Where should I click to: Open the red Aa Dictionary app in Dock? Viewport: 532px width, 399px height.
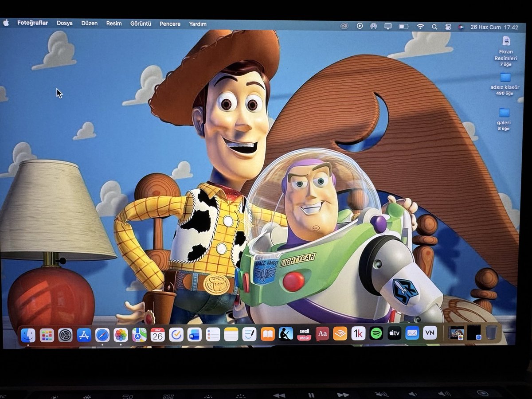point(322,333)
